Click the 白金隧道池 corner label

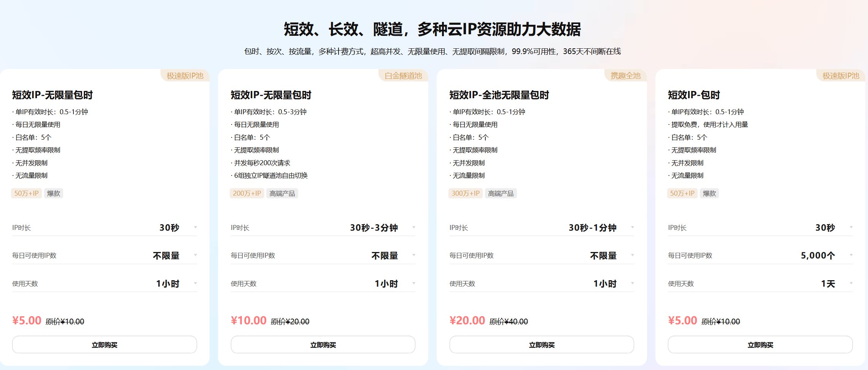[403, 76]
